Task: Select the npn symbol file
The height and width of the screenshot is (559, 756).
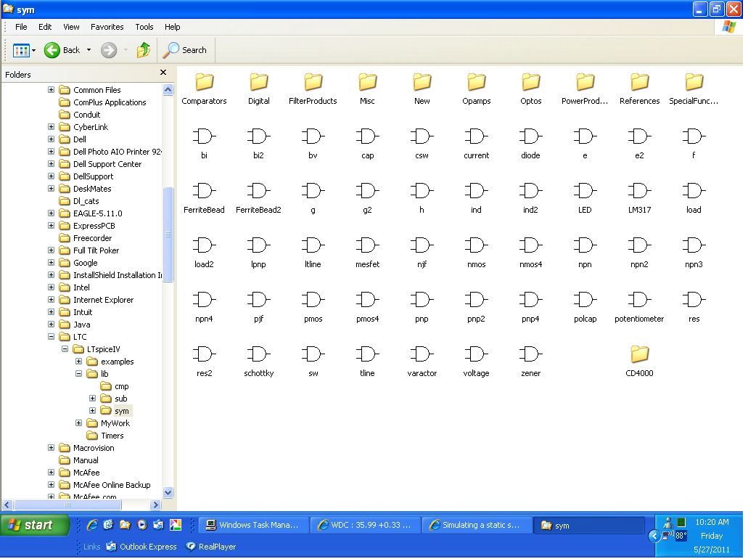Action: tap(585, 252)
